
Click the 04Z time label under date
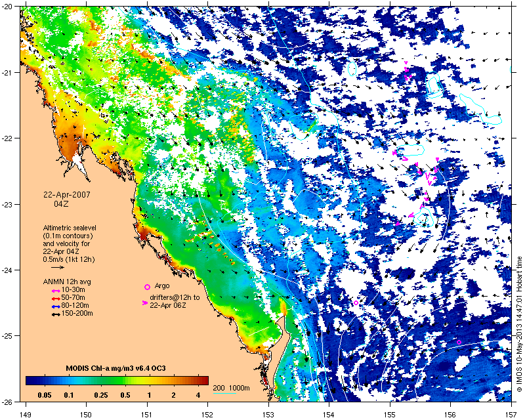point(61,203)
